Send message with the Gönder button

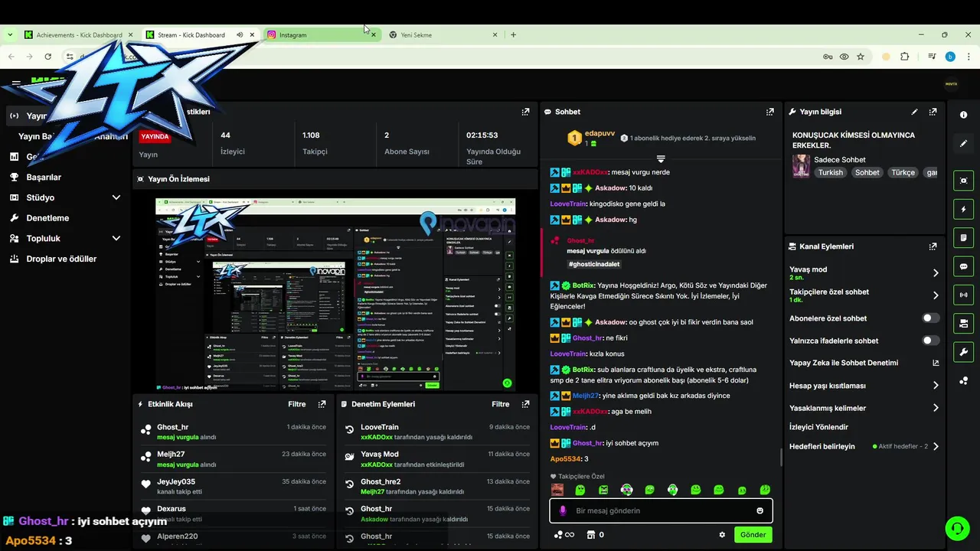click(753, 535)
